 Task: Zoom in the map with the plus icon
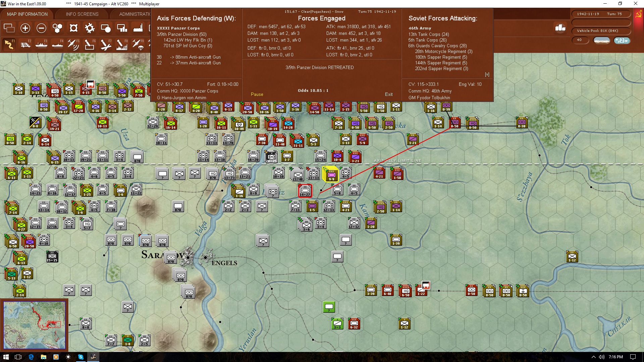tap(25, 28)
